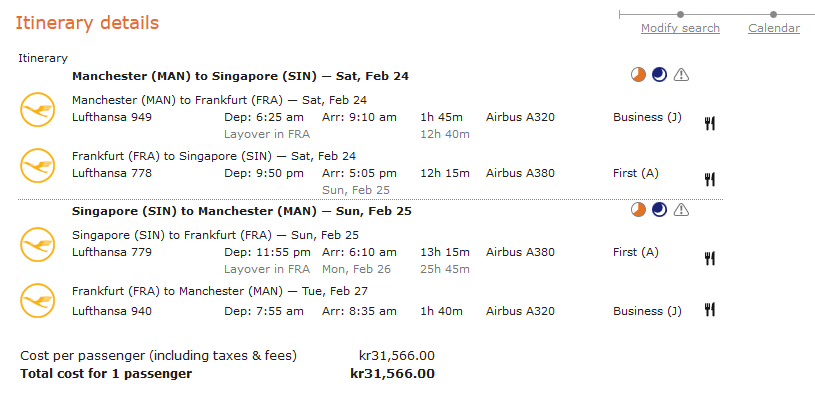Click meal icon for Lufthansa 778
The width and height of the screenshot is (815, 400).
click(710, 179)
